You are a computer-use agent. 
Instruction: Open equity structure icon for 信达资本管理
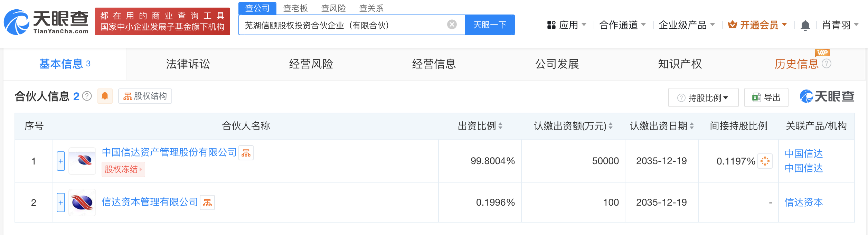coord(207,203)
